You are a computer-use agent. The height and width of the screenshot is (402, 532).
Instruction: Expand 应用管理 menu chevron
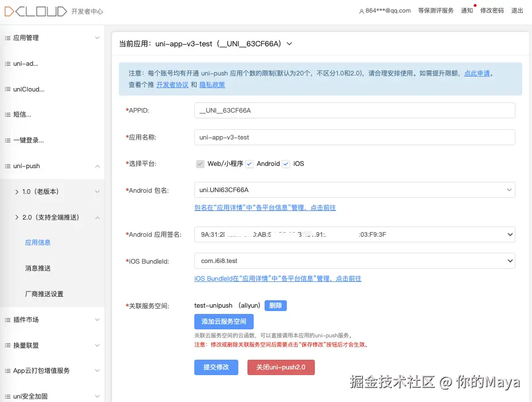[x=97, y=38]
